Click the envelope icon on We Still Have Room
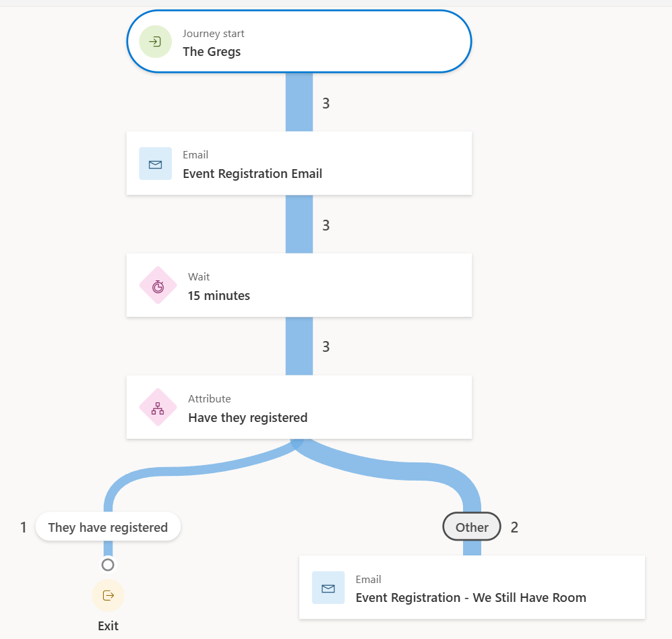Image resolution: width=672 pixels, height=639 pixels. pos(328,588)
